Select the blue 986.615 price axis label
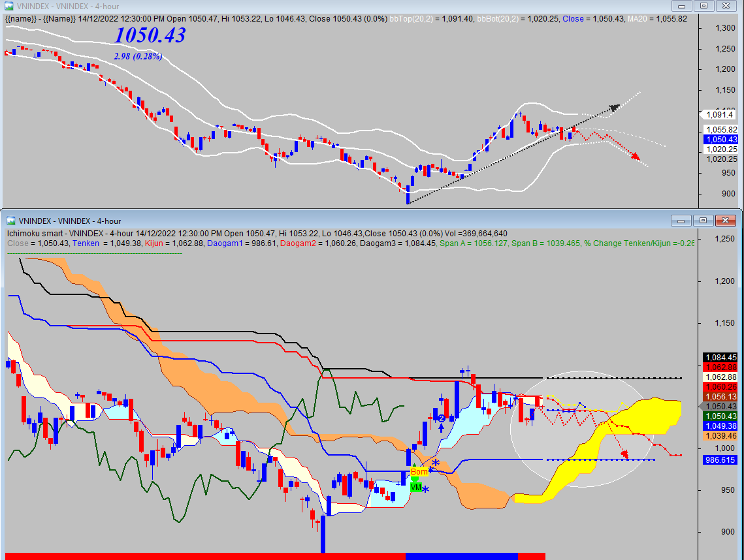This screenshot has height=560, width=744. click(720, 460)
